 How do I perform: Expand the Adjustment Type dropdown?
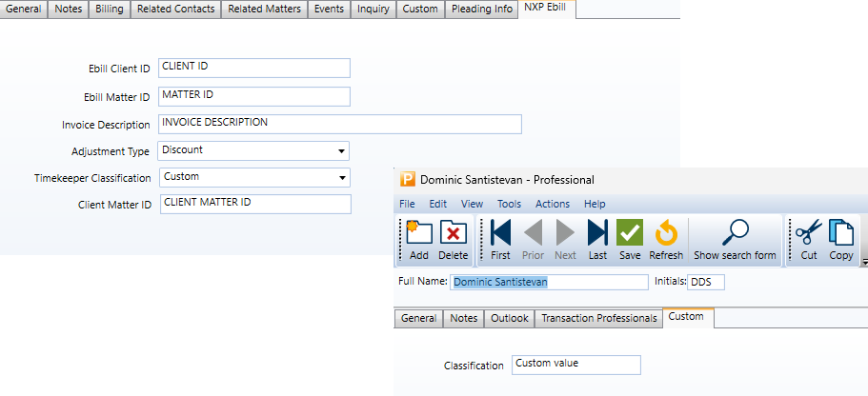tap(341, 150)
